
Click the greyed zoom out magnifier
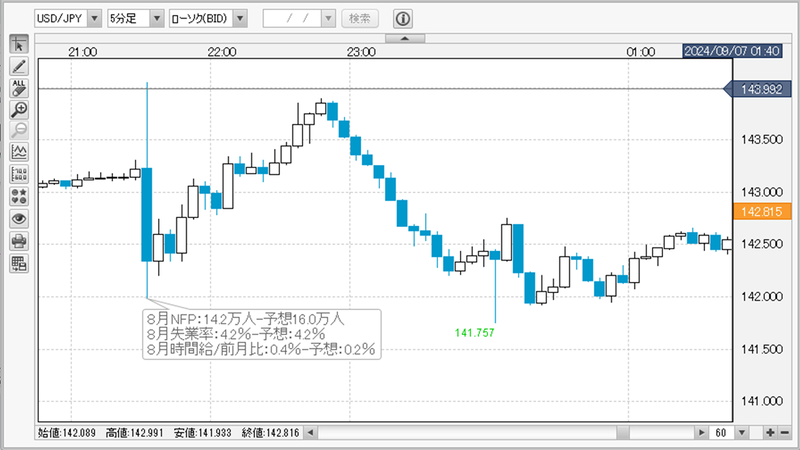click(x=19, y=131)
